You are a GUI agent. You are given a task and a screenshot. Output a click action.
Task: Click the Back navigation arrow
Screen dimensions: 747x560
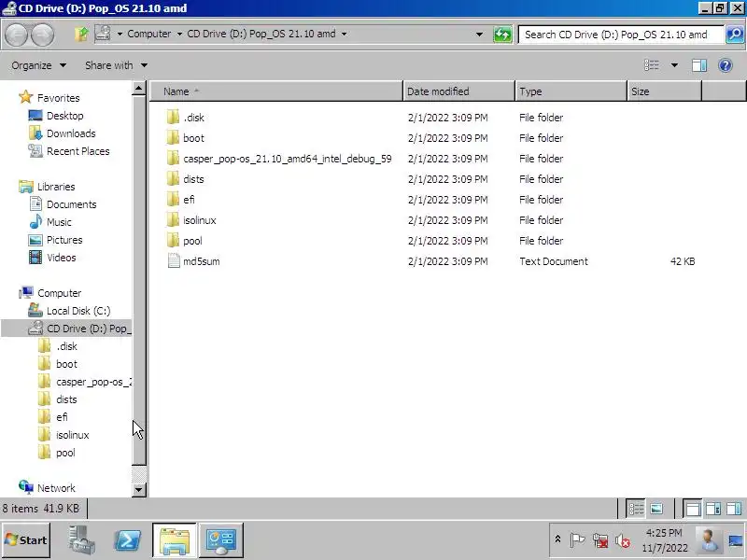point(17,35)
